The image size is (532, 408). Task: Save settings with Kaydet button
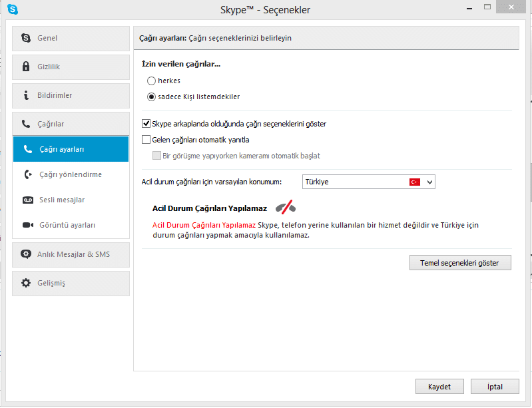tap(439, 387)
